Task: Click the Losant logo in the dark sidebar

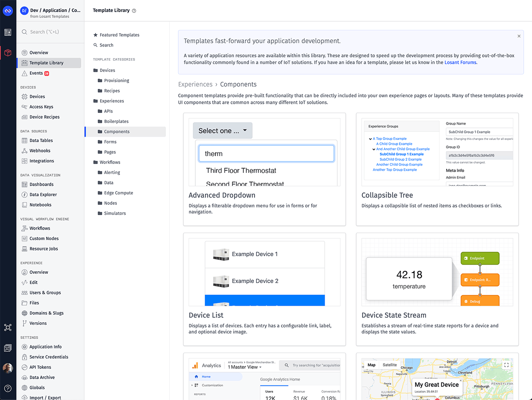Action: (x=8, y=10)
